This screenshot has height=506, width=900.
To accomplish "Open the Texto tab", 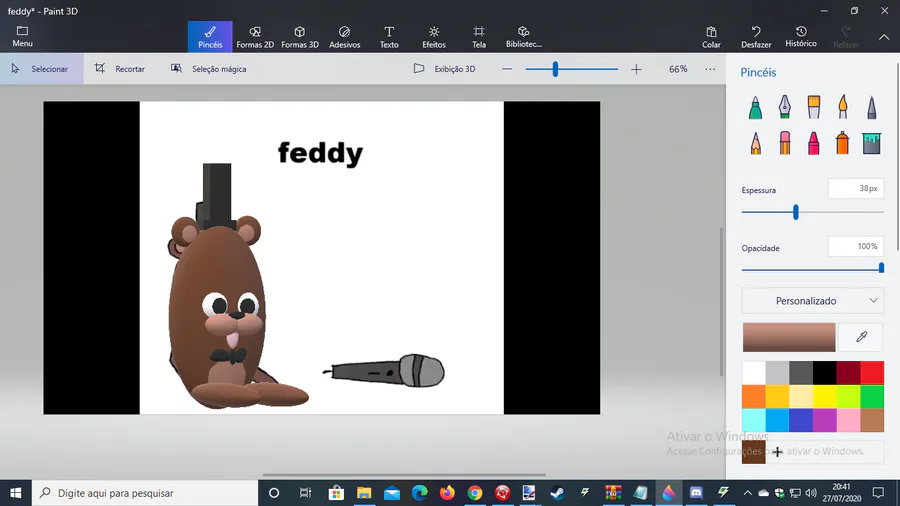I will pyautogui.click(x=389, y=37).
